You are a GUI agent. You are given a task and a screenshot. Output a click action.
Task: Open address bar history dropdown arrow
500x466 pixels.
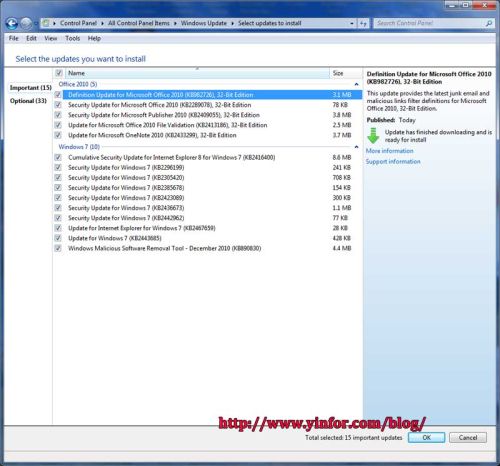point(352,23)
